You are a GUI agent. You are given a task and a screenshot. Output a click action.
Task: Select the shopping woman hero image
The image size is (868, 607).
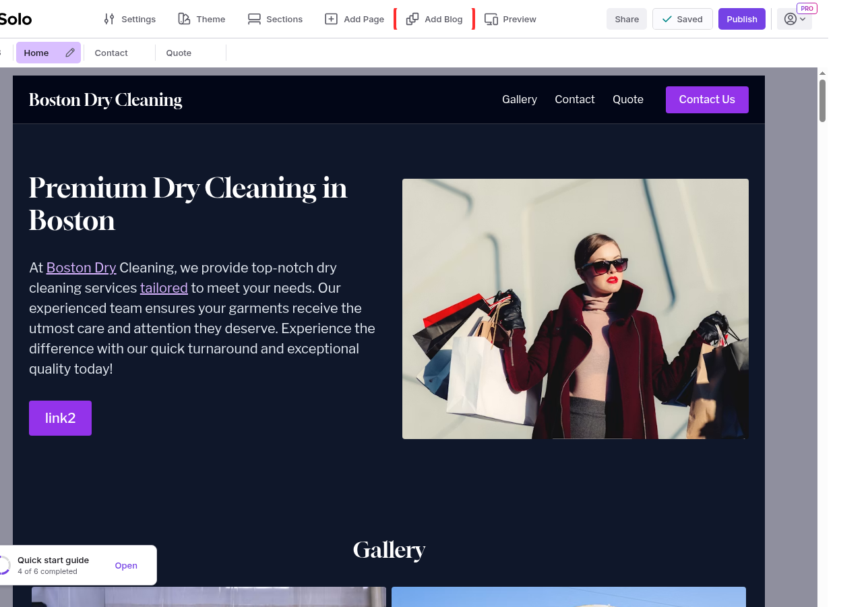pyautogui.click(x=576, y=309)
